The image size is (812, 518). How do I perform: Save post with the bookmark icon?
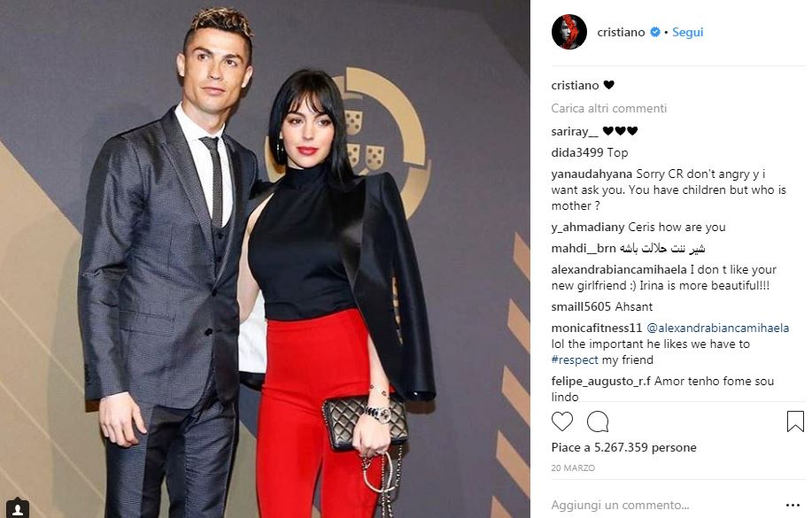795,421
